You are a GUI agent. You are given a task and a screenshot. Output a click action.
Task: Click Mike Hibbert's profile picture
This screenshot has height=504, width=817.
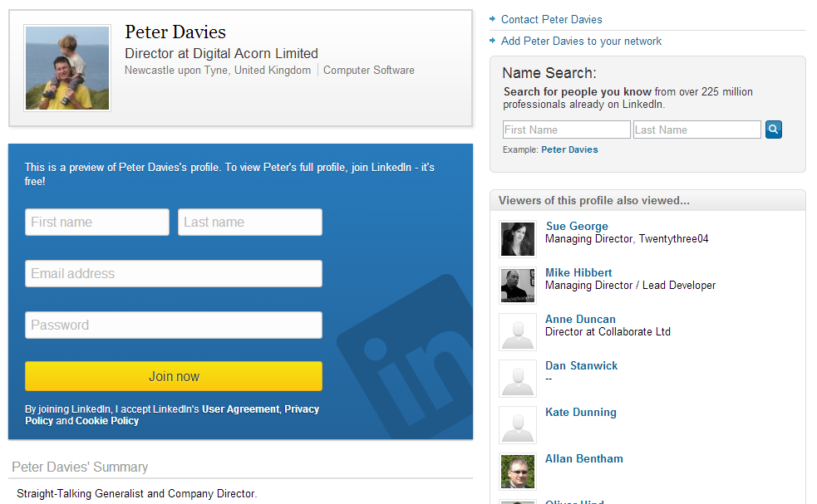click(x=518, y=286)
